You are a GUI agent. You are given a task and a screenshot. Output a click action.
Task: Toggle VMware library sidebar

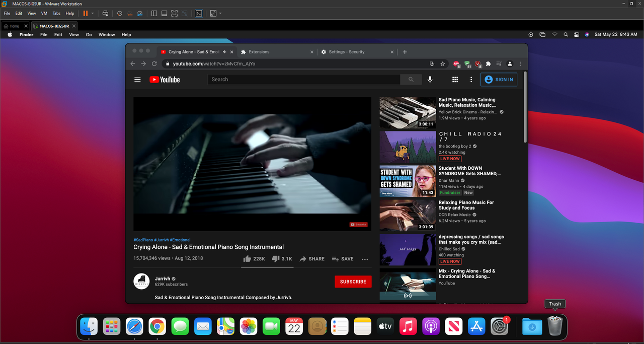(x=154, y=14)
